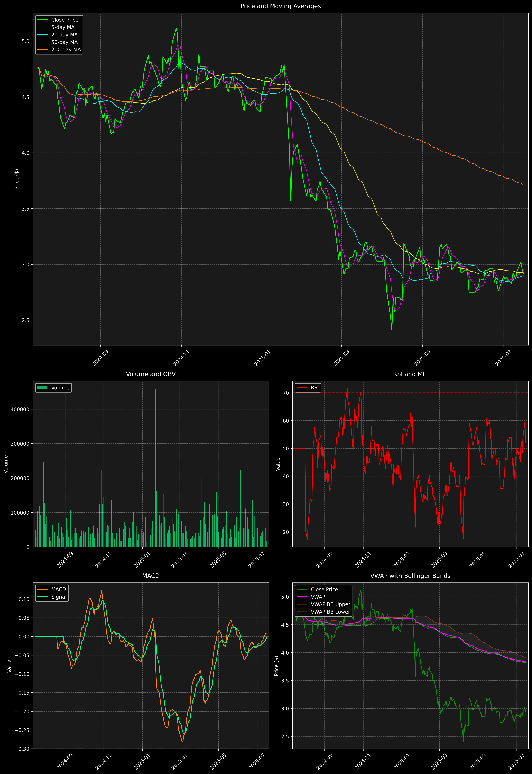
Task: Click the "0.00" tick on the MACD chart
Action: (x=24, y=636)
